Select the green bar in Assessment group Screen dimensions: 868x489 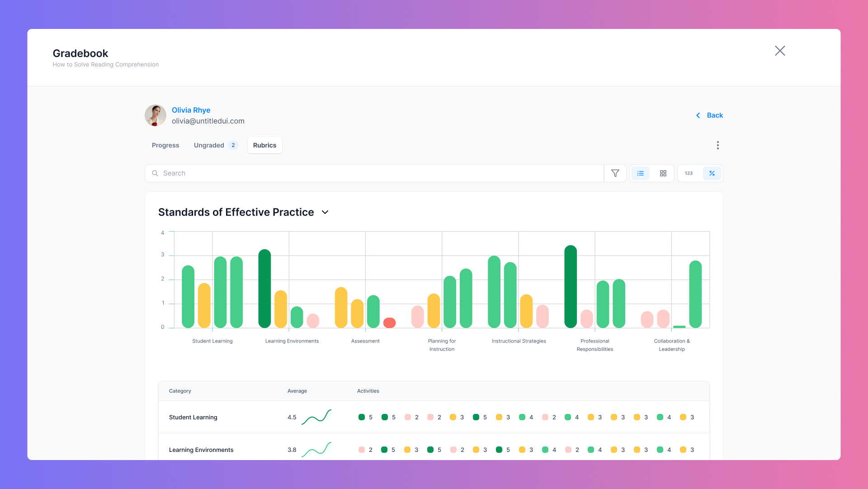(373, 312)
